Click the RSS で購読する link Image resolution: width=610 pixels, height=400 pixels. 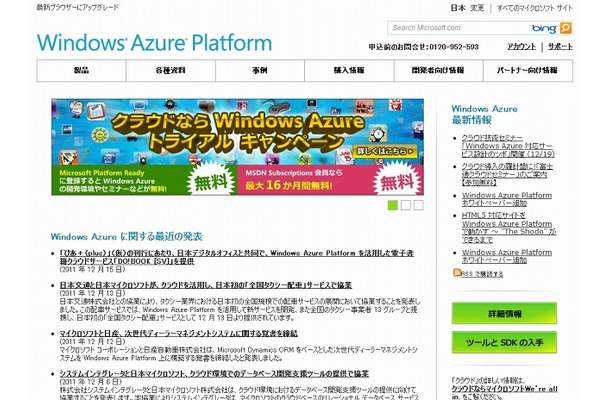(482, 274)
